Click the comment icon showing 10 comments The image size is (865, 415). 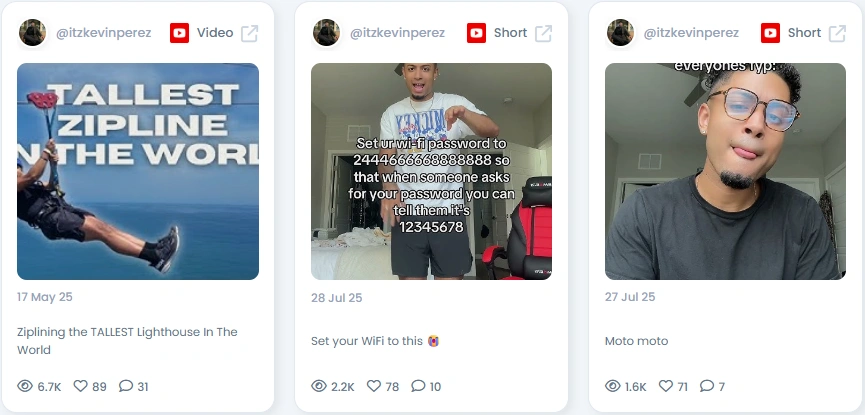418,386
